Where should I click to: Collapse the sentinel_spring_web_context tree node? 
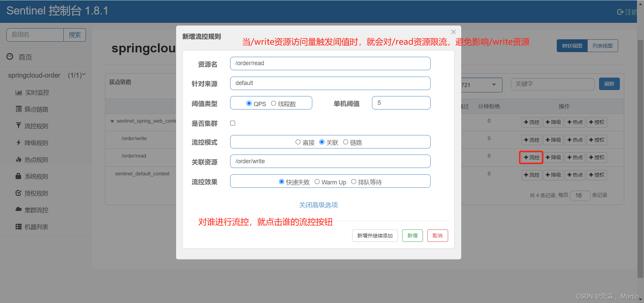click(112, 121)
